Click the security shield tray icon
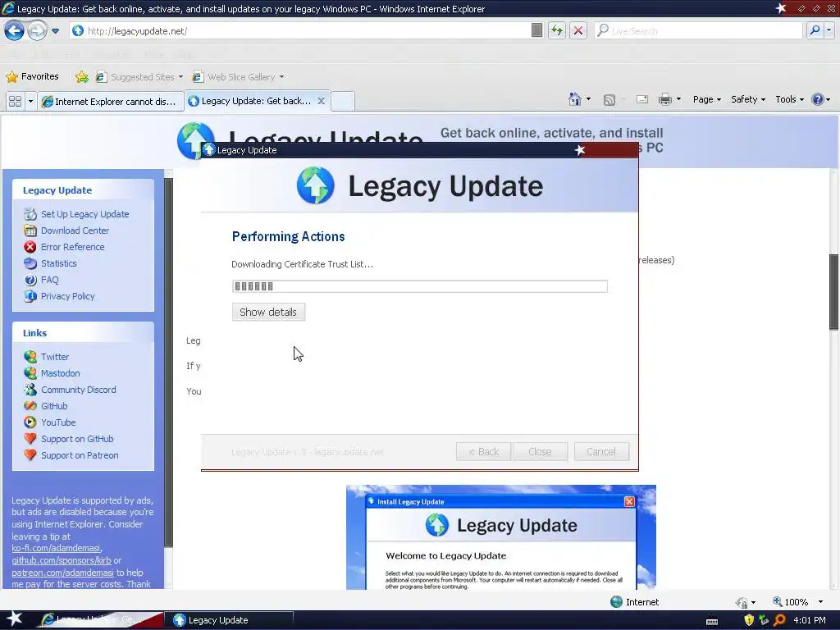 point(749,620)
